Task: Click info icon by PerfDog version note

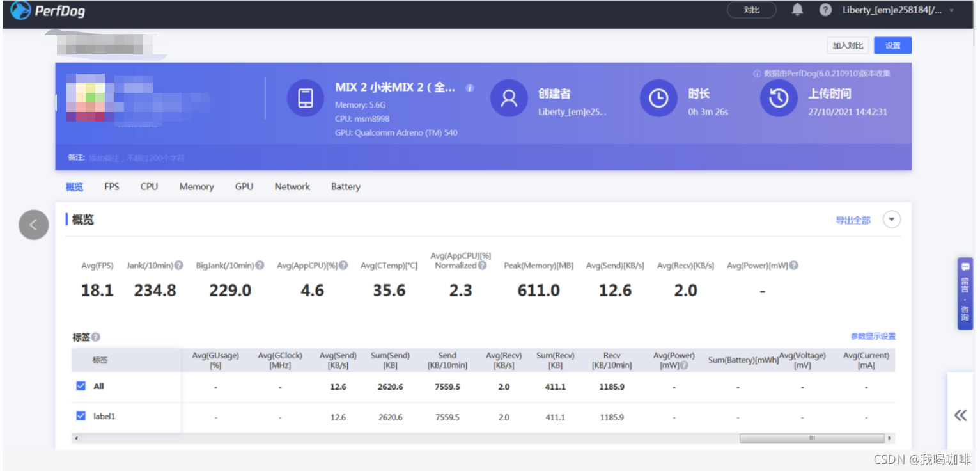Action: [x=757, y=74]
